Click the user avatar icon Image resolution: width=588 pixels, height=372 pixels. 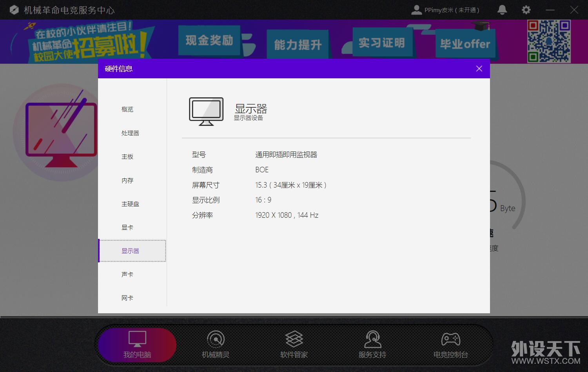pyautogui.click(x=416, y=10)
